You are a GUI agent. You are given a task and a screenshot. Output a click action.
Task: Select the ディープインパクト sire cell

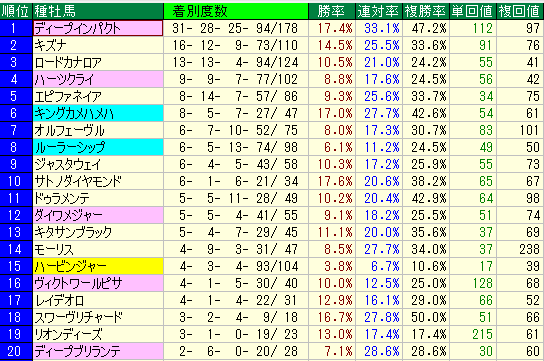coord(98,28)
